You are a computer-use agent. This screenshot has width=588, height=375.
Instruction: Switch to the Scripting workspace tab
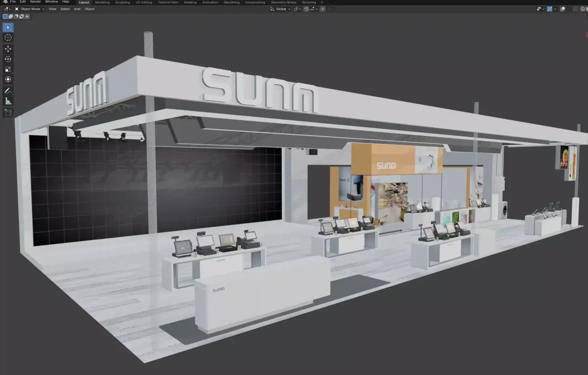pos(309,2)
